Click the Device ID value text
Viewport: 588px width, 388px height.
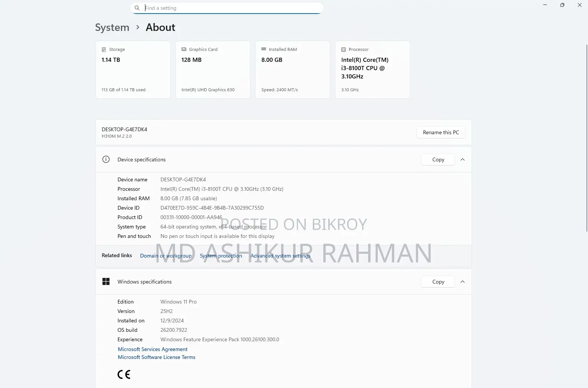pyautogui.click(x=212, y=208)
